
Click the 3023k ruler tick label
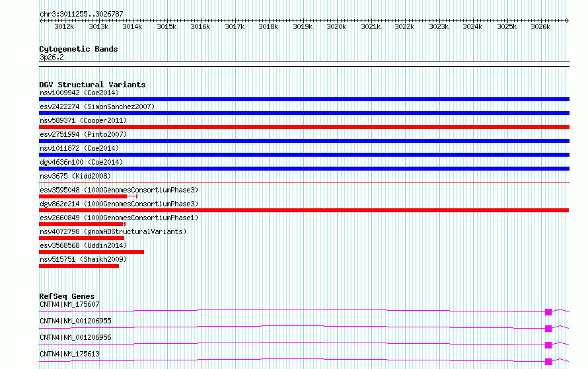pyautogui.click(x=439, y=26)
